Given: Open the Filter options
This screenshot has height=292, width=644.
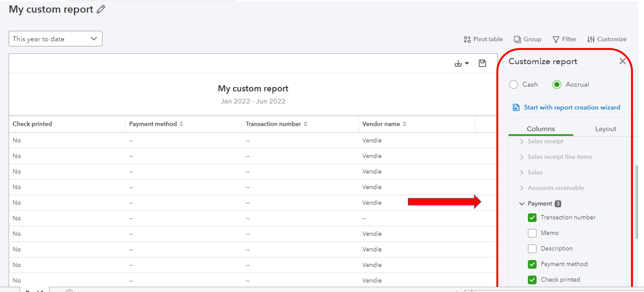Looking at the screenshot, I should pyautogui.click(x=564, y=39).
